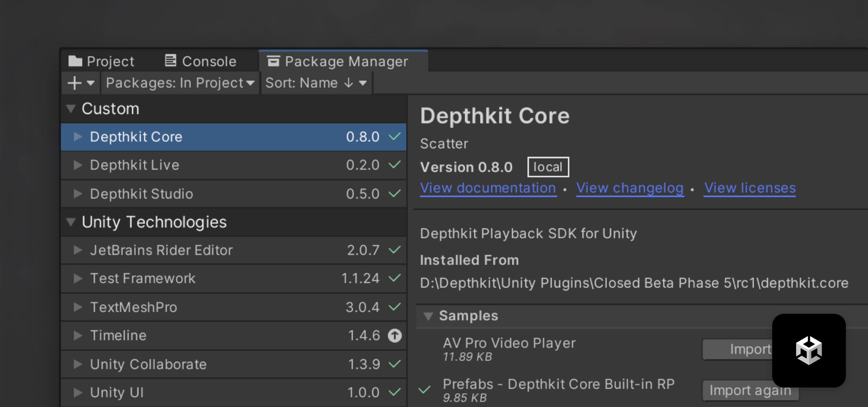The width and height of the screenshot is (868, 407).
Task: Collapse the Samples section
Action: 428,316
